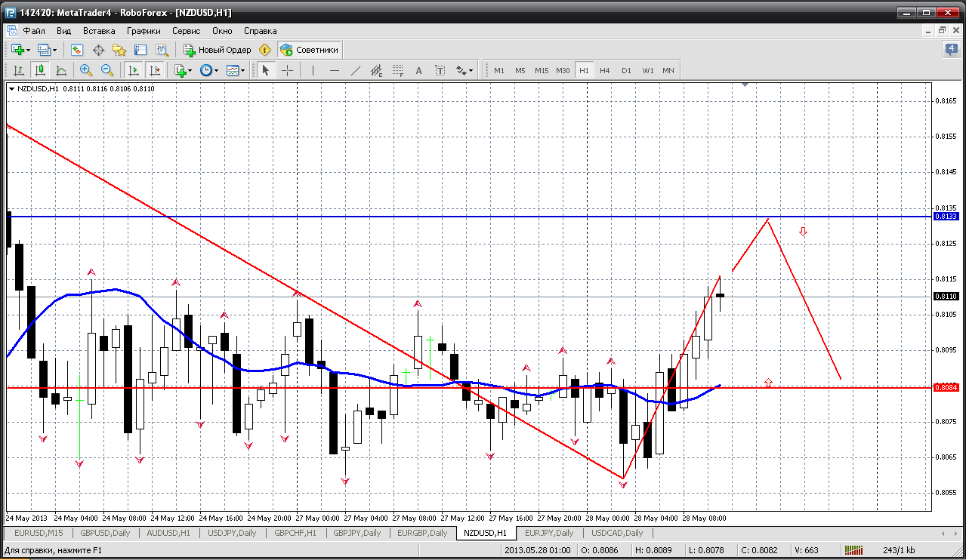Image resolution: width=966 pixels, height=560 pixels.
Task: Click status bar value "V: 663"
Action: 806,550
